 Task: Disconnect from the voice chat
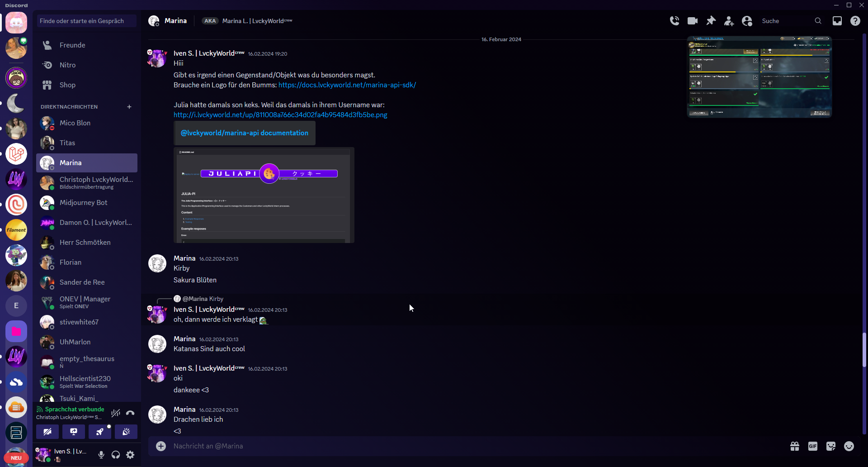pyautogui.click(x=130, y=413)
